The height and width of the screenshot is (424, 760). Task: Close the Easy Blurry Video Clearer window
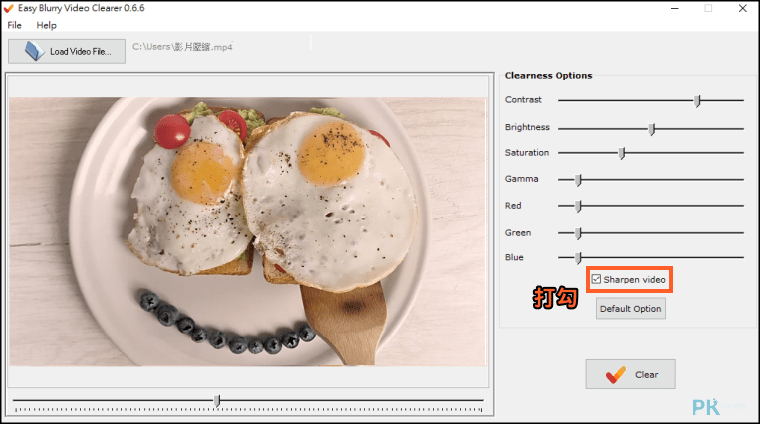[743, 8]
